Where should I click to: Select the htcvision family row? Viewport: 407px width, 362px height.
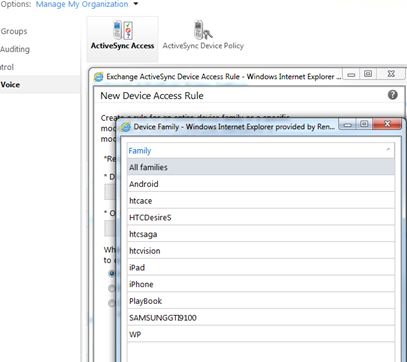coord(261,250)
